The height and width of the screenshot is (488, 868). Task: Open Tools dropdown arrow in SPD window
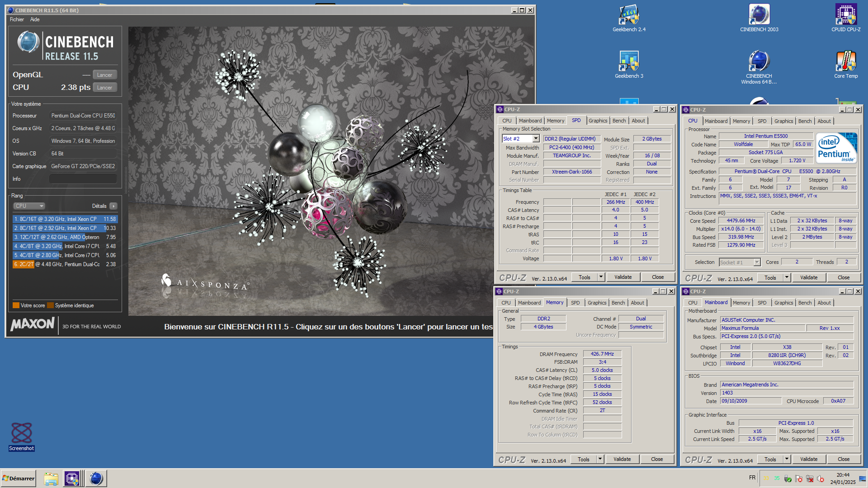(x=601, y=277)
